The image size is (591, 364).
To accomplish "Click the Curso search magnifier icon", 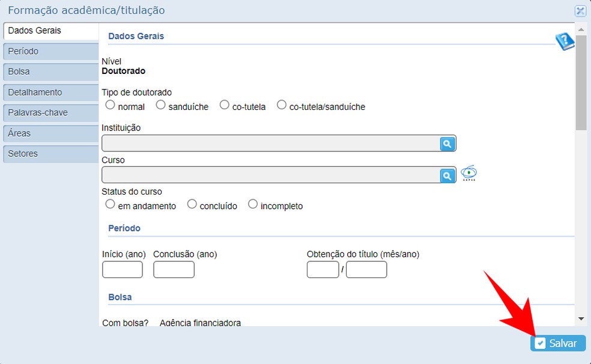I will coord(448,175).
